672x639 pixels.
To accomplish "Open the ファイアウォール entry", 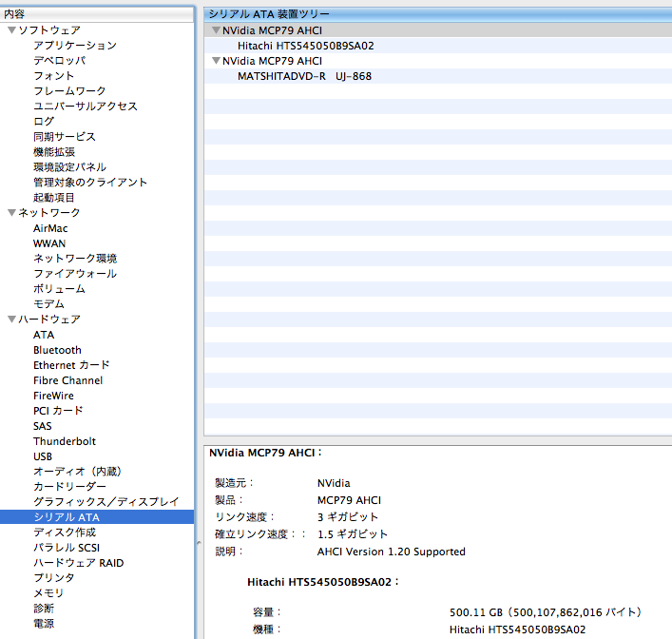I will pos(75,274).
